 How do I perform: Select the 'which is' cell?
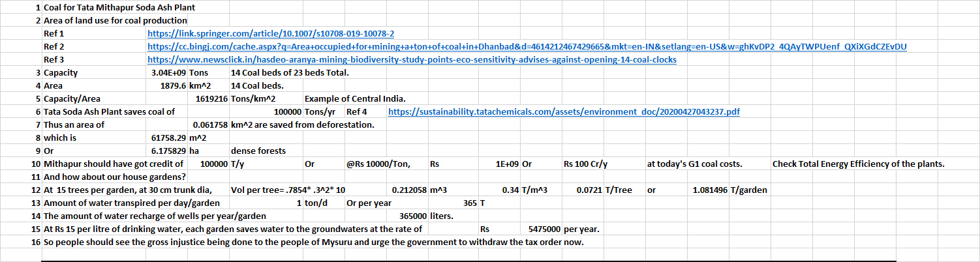coord(59,138)
